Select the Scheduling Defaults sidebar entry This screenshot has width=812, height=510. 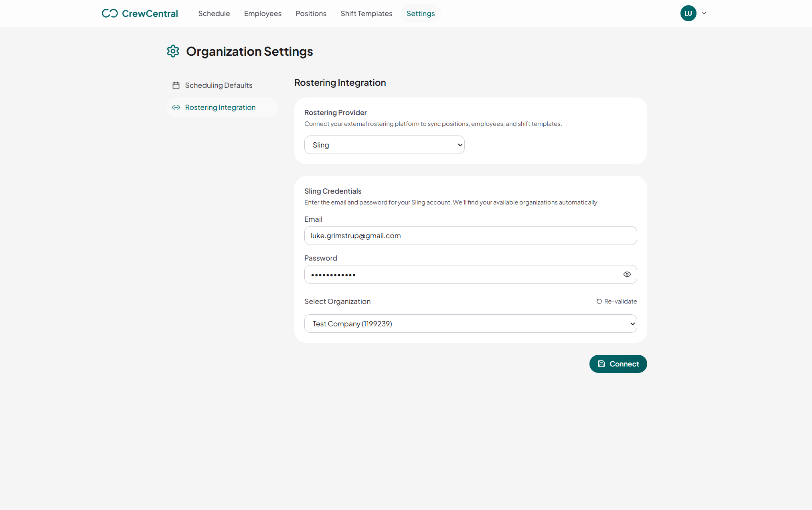coord(219,85)
